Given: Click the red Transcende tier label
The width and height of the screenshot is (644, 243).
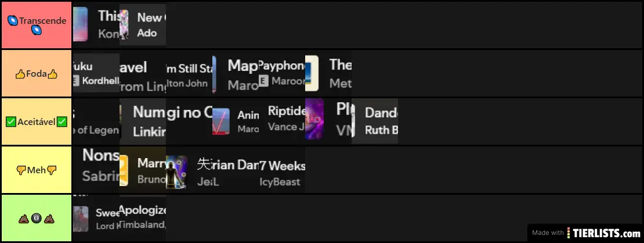Looking at the screenshot, I should tap(35, 24).
